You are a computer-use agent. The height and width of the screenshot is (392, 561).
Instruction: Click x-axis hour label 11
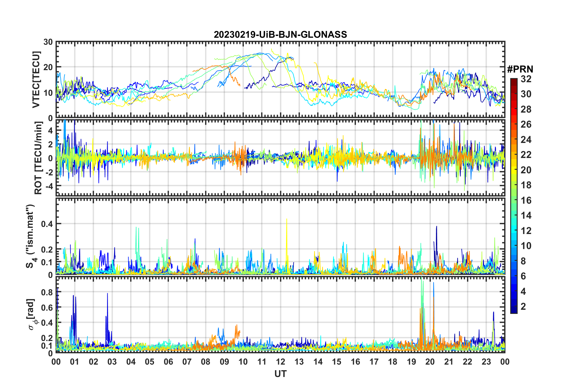tap(262, 362)
